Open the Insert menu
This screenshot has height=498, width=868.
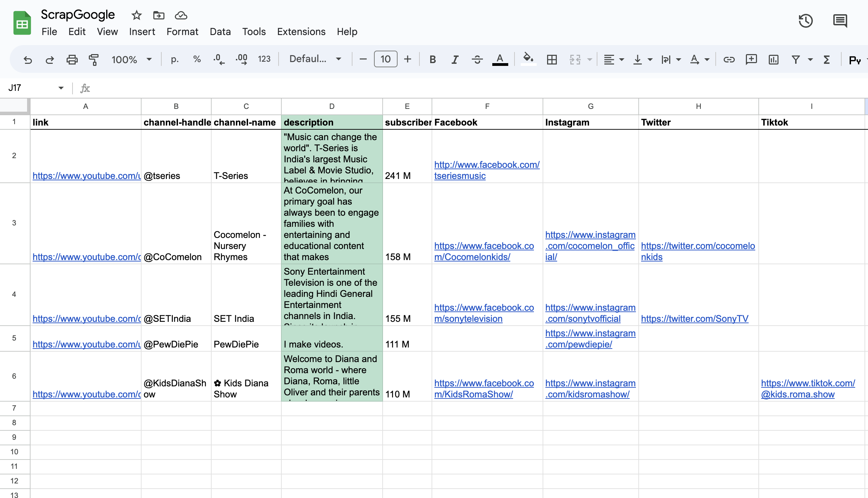[x=142, y=32]
